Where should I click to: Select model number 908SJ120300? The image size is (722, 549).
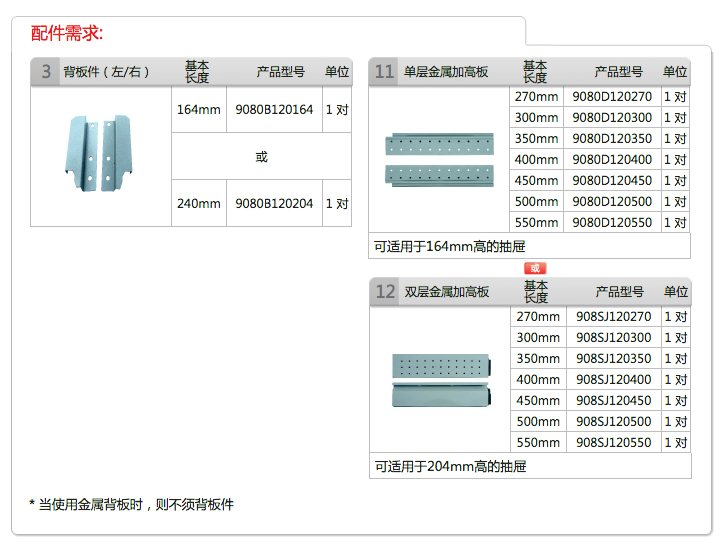(x=613, y=338)
